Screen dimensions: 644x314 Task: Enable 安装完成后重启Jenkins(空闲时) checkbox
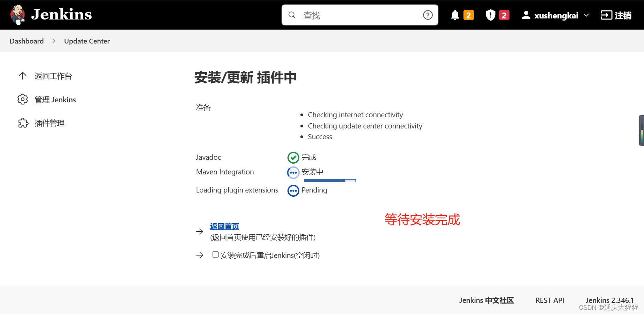point(215,254)
